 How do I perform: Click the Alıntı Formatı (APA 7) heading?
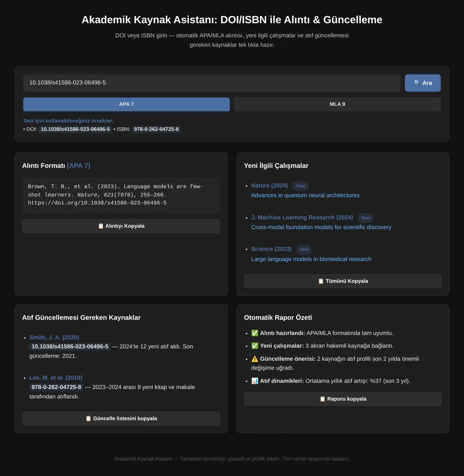56,165
